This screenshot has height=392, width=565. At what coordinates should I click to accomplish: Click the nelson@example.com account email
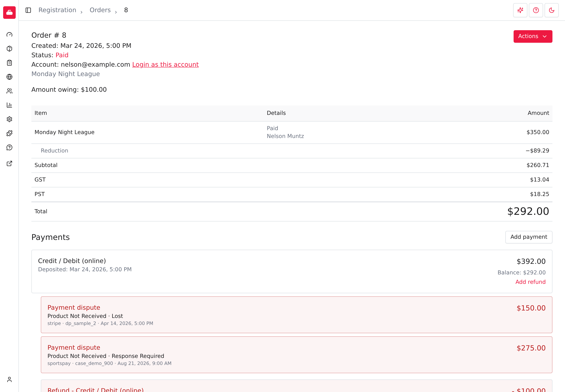click(x=95, y=65)
